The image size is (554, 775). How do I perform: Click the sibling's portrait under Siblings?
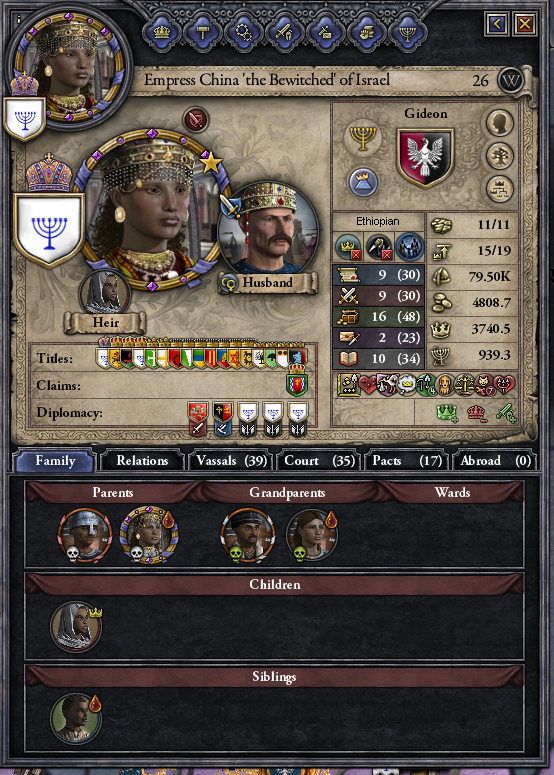(76, 719)
